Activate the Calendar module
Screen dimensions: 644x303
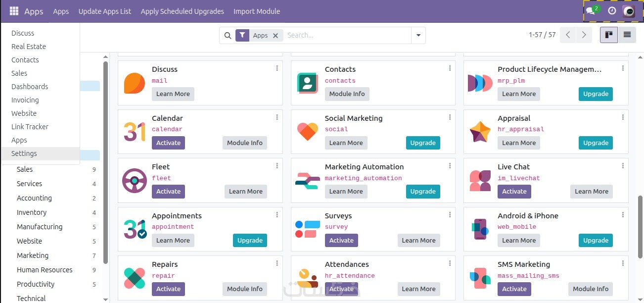168,143
